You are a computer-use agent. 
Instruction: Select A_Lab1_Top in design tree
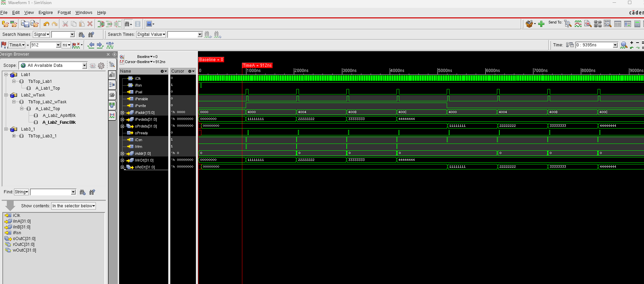pos(47,88)
